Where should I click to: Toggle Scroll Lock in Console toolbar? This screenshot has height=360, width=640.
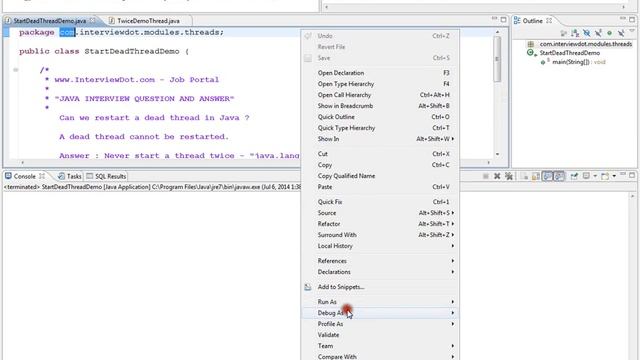pos(535,176)
